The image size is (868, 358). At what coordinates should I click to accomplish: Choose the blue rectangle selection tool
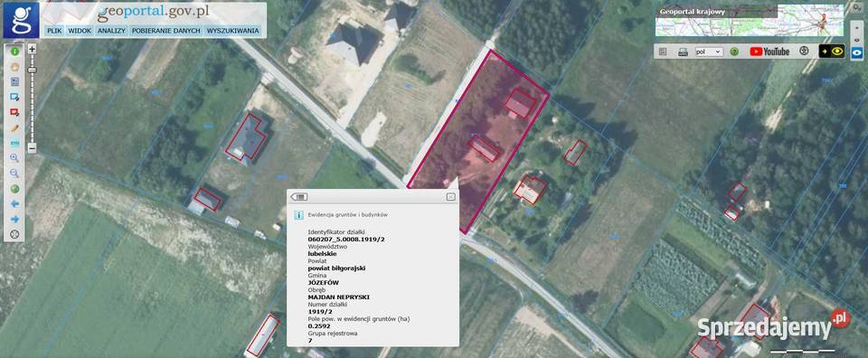pos(14,97)
